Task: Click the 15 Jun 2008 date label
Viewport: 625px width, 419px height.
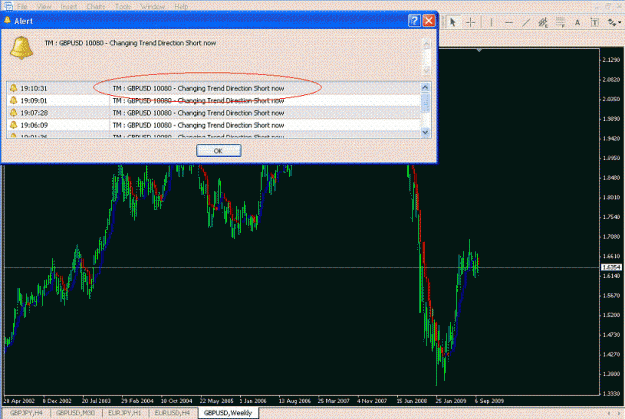Action: pos(412,401)
